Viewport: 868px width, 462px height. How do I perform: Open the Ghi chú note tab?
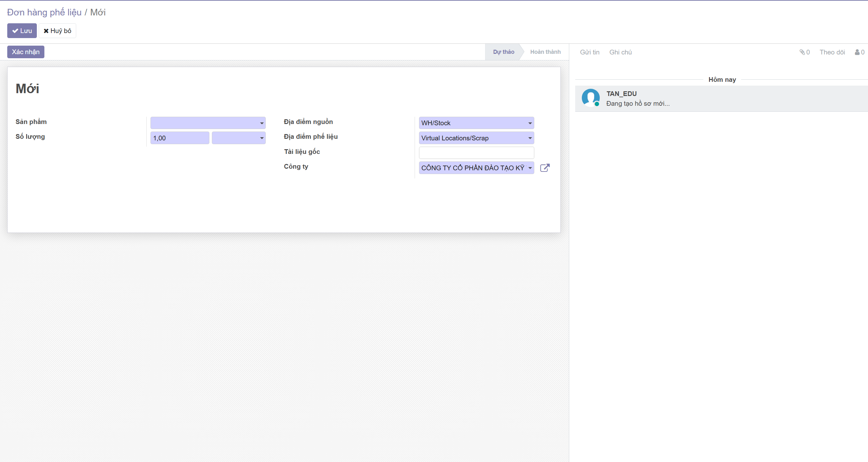[x=620, y=52]
